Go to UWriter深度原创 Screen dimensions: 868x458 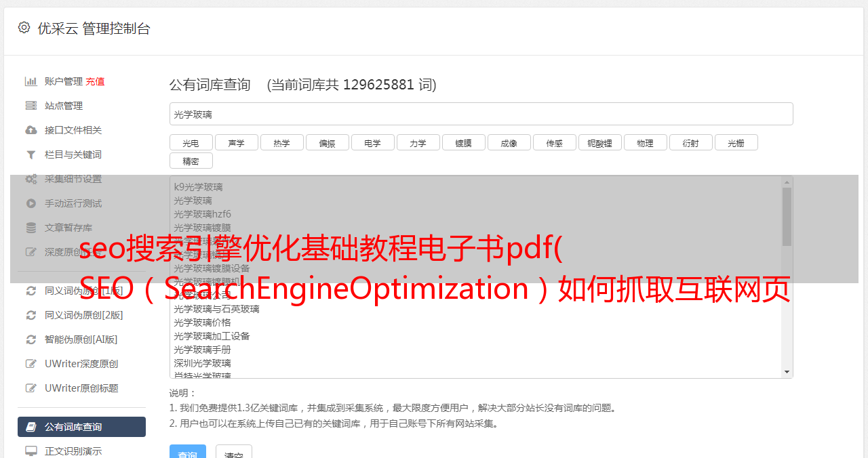click(81, 364)
